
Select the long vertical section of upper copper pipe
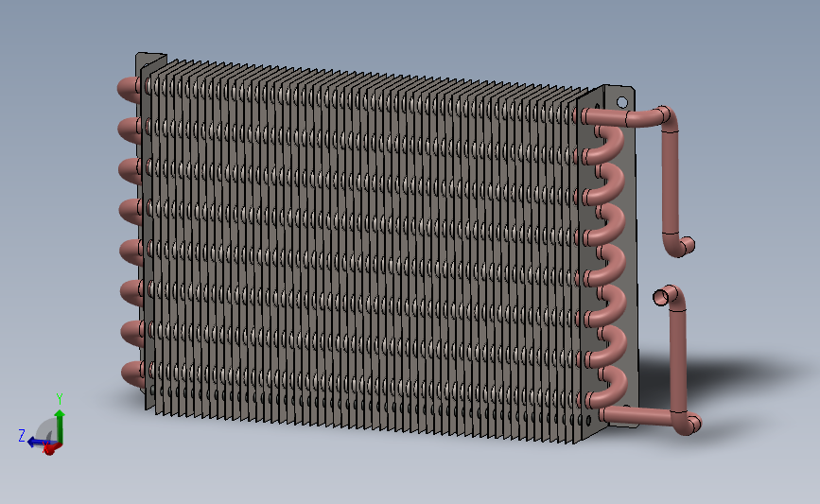[x=670, y=183]
